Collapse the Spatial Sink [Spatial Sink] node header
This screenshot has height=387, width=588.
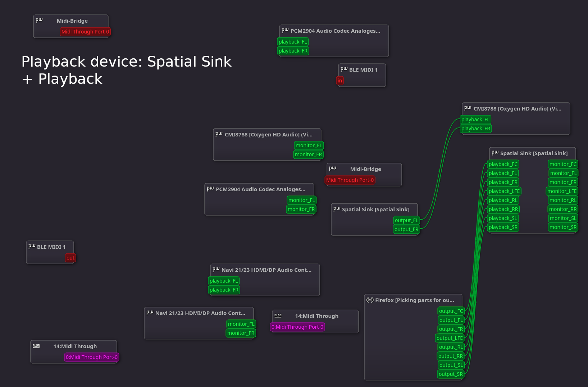532,153
